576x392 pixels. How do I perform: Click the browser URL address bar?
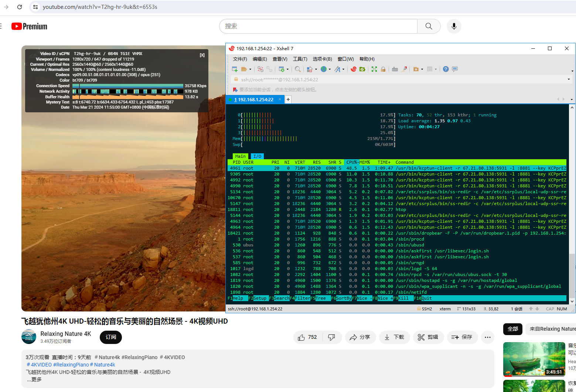303,7
